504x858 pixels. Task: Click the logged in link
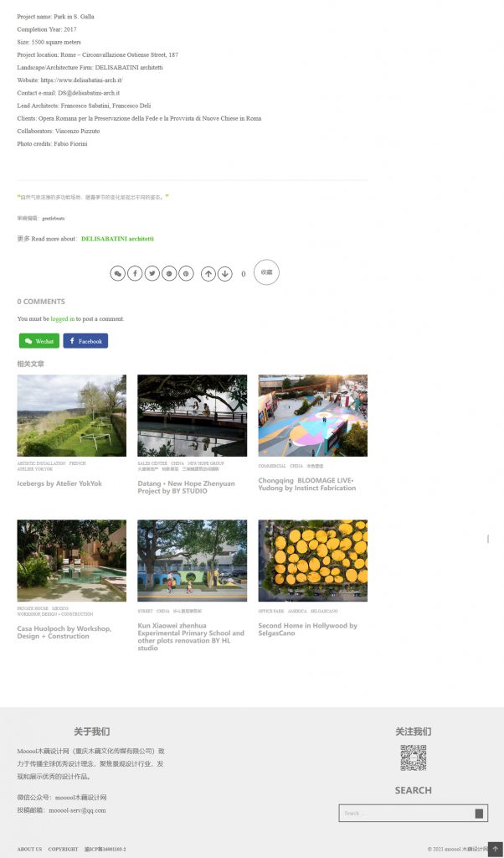point(63,318)
